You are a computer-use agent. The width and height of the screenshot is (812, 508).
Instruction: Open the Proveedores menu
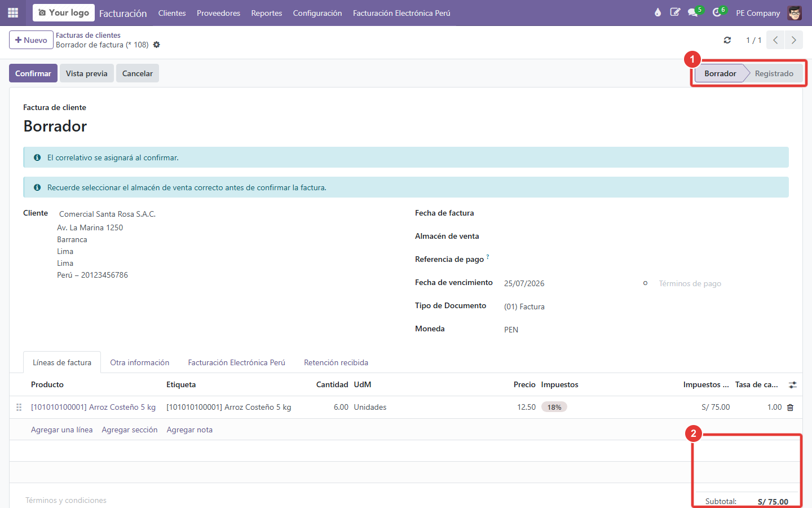pos(218,13)
